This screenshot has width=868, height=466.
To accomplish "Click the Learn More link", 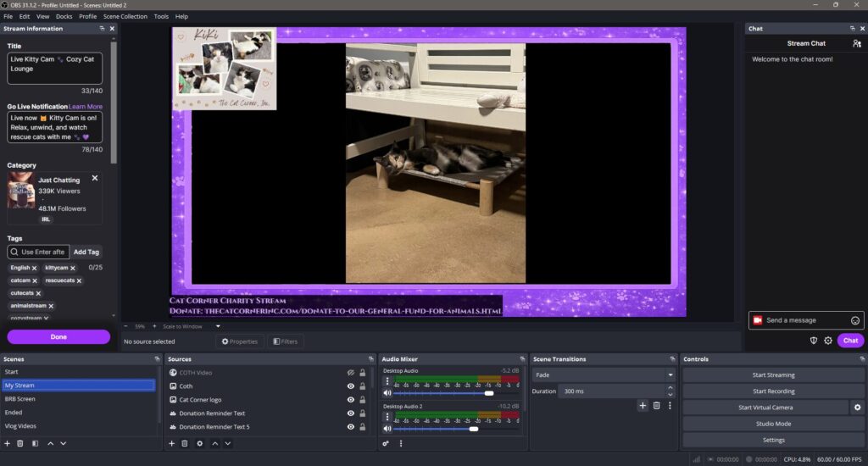I will 86,107.
